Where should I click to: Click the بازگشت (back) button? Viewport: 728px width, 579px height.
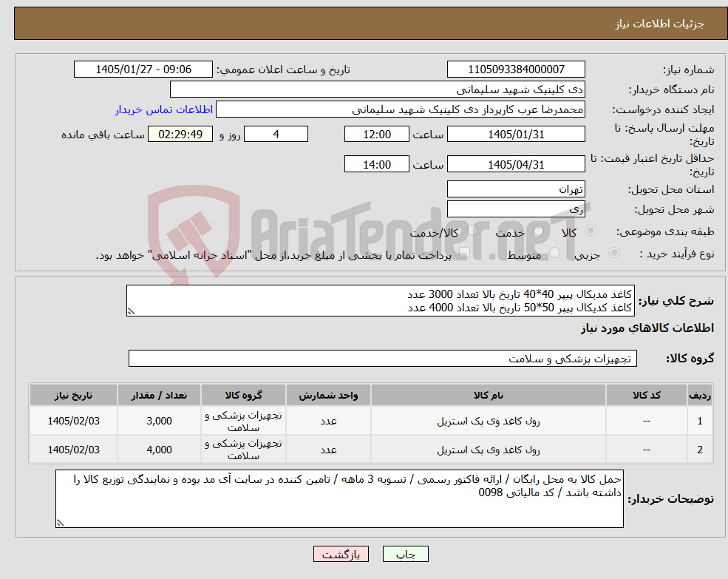pyautogui.click(x=341, y=554)
